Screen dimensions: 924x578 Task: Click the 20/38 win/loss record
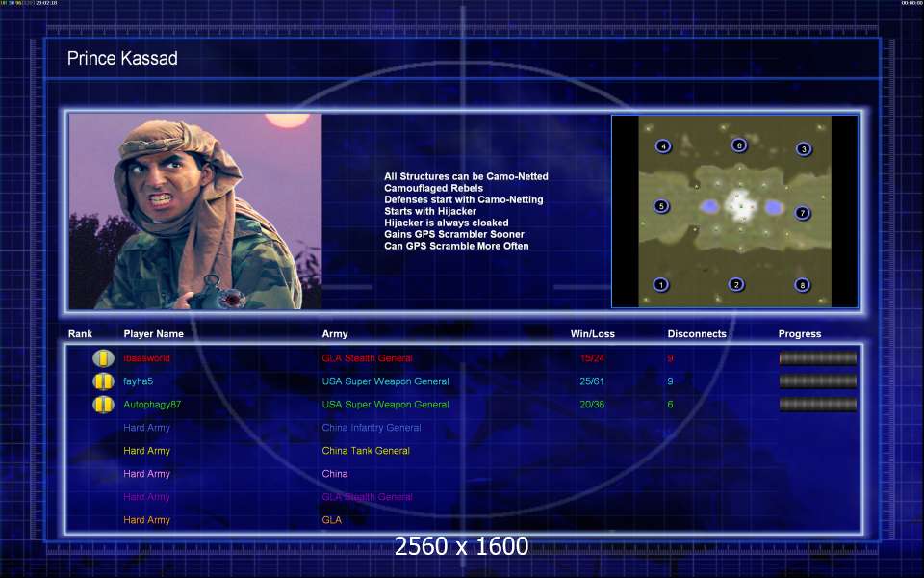[592, 405]
